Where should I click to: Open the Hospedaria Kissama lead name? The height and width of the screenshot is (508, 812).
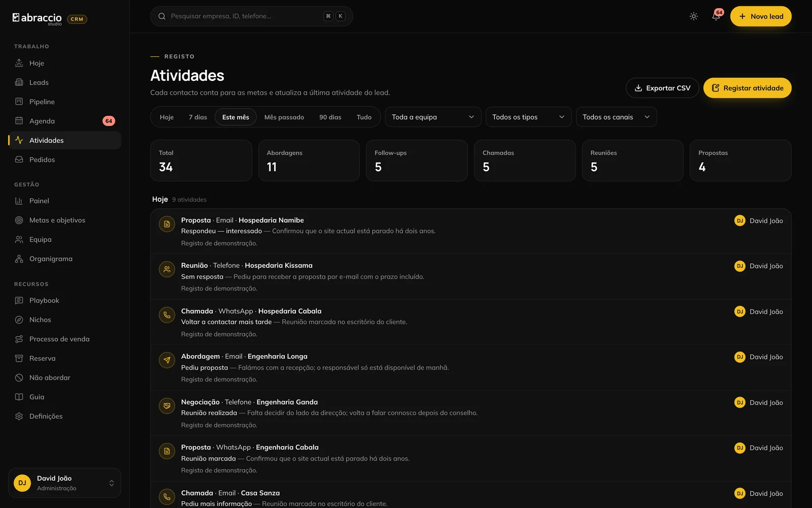point(279,265)
